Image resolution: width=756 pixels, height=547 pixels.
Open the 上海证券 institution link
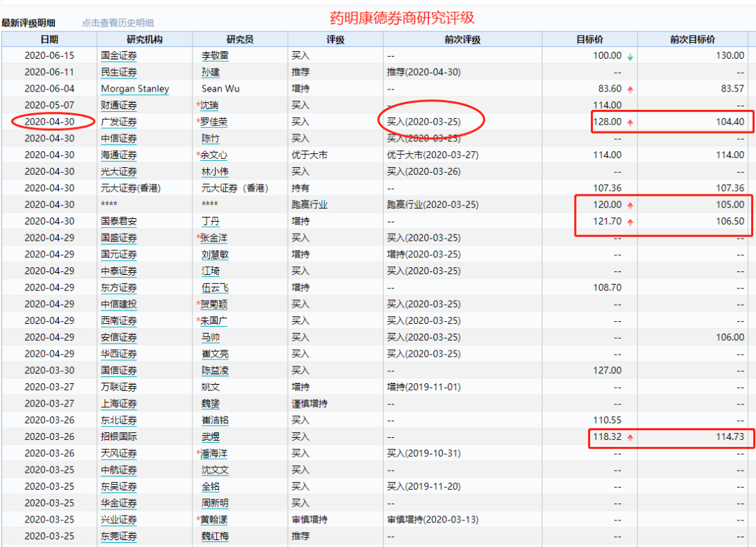(118, 404)
